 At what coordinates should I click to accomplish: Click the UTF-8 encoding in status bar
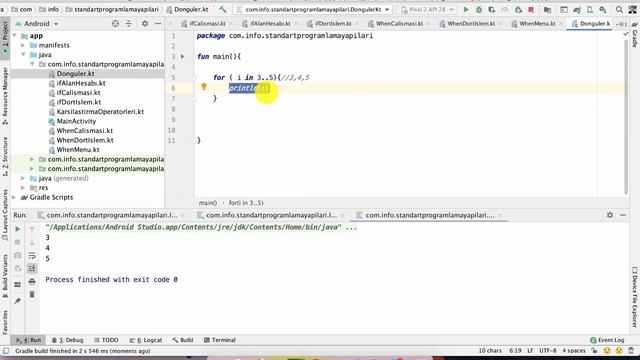click(x=548, y=351)
